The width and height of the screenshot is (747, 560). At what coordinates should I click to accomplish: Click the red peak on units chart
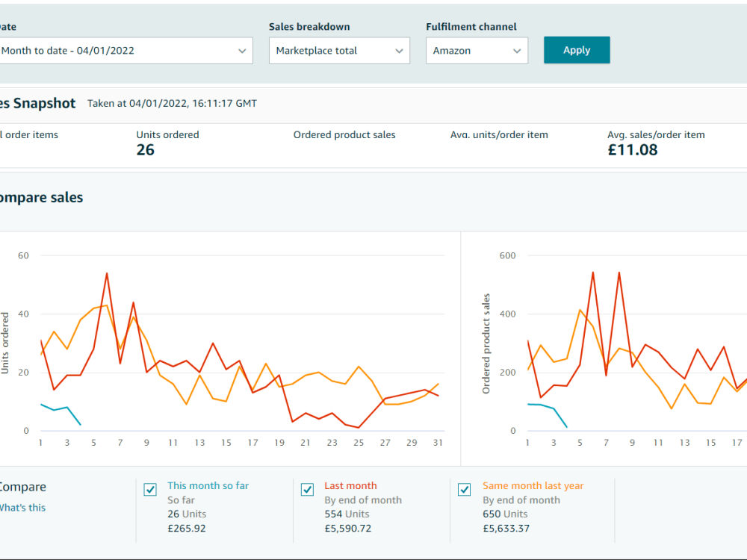pos(107,274)
